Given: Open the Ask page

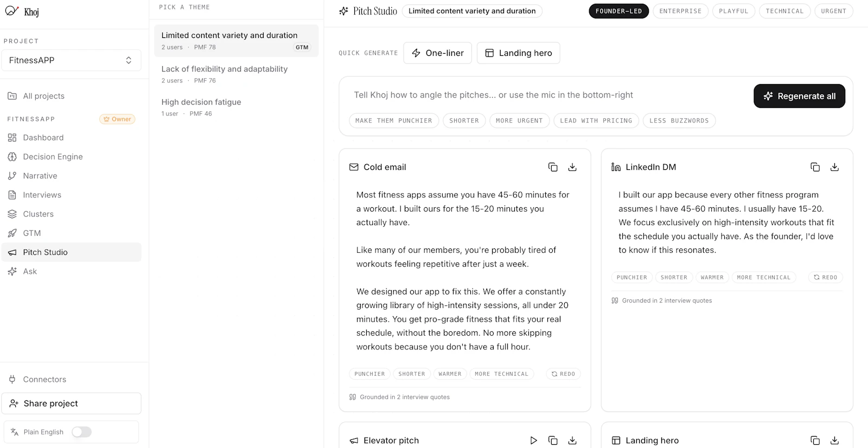Looking at the screenshot, I should (x=71, y=271).
